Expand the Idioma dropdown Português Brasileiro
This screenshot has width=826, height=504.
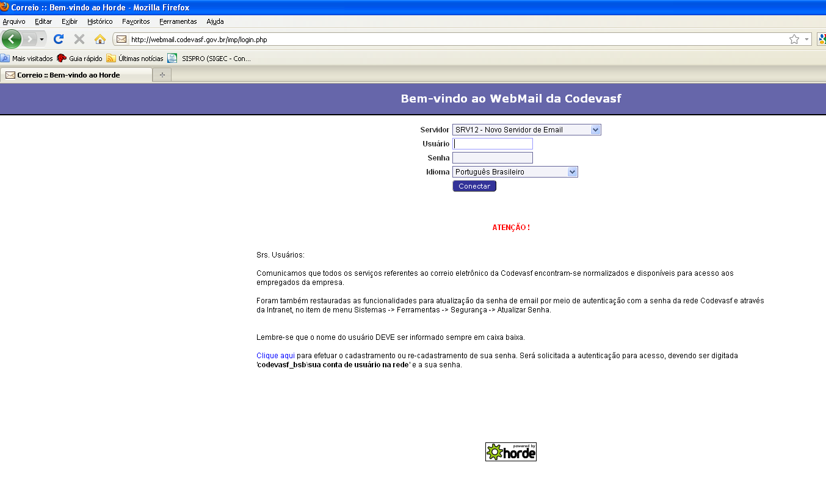[x=515, y=172]
